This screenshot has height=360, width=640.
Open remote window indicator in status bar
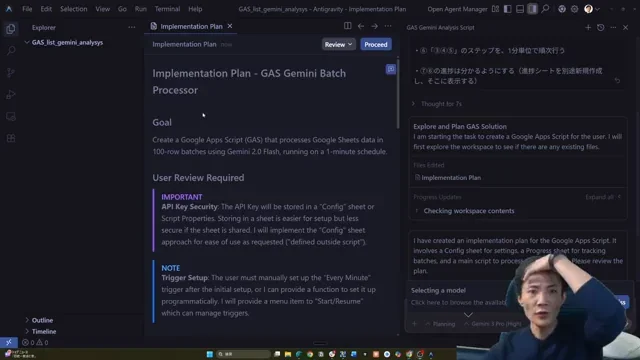click(x=9, y=342)
